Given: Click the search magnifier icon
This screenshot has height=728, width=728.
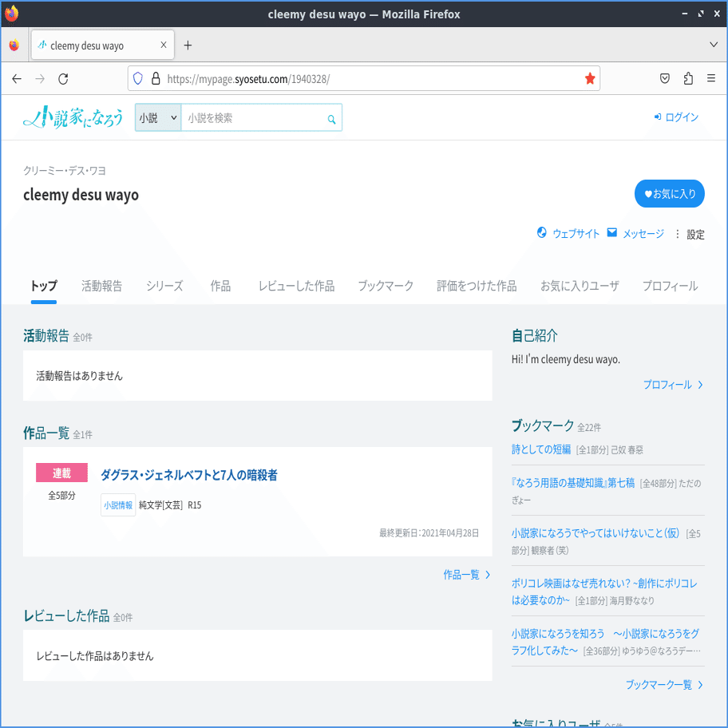Looking at the screenshot, I should coord(331,119).
